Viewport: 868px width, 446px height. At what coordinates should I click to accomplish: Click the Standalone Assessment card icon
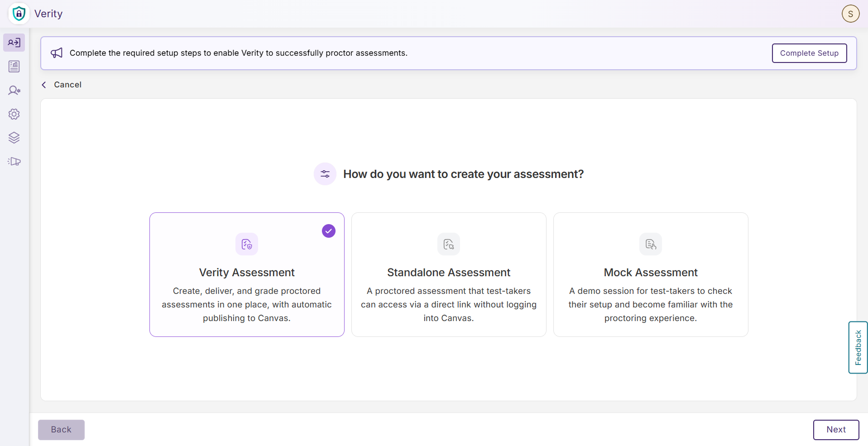click(449, 244)
